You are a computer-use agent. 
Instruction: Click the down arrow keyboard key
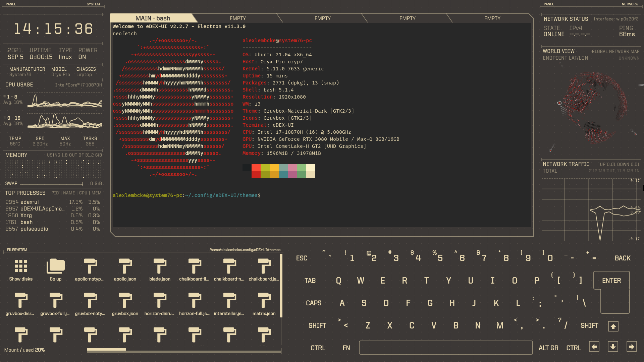[x=613, y=347]
